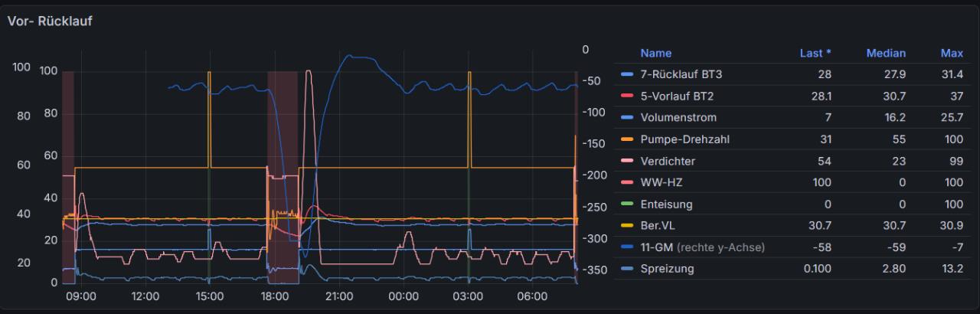Click the 03:00 time axis label
This screenshot has width=980, height=314.
(x=468, y=296)
